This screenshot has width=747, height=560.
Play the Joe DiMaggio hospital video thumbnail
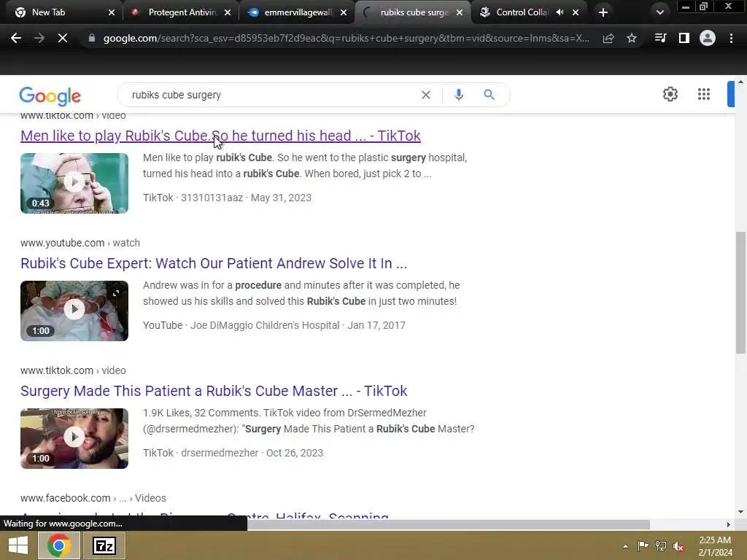pyautogui.click(x=74, y=311)
